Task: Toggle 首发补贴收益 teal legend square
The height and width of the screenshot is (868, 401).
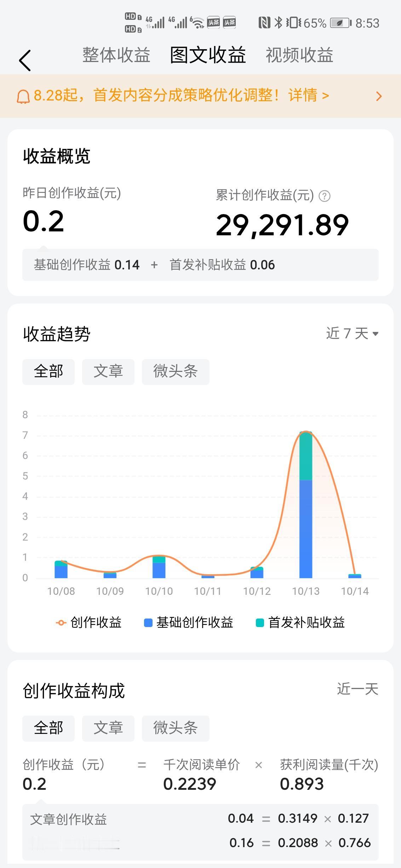Action: [260, 622]
